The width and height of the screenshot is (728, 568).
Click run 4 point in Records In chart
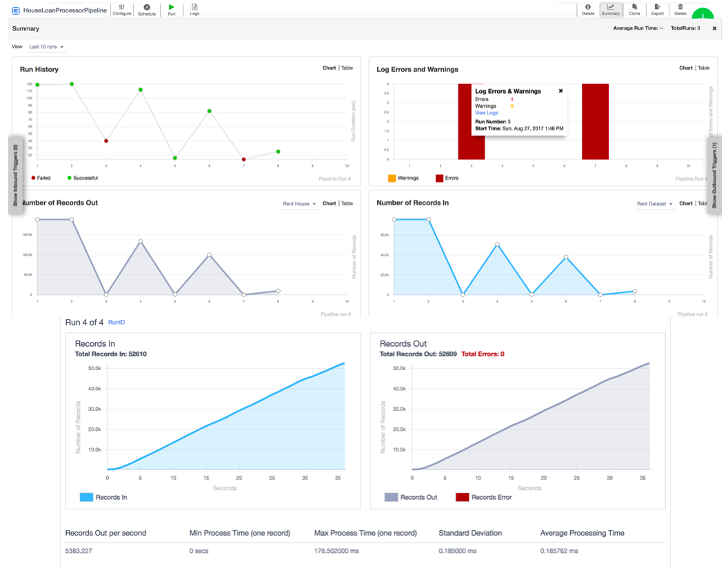click(497, 244)
